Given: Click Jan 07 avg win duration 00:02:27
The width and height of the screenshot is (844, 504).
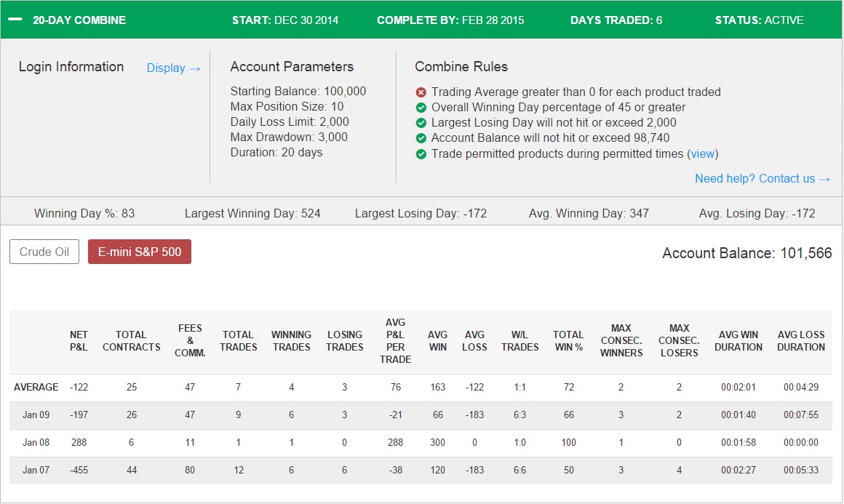Looking at the screenshot, I should pos(738,470).
